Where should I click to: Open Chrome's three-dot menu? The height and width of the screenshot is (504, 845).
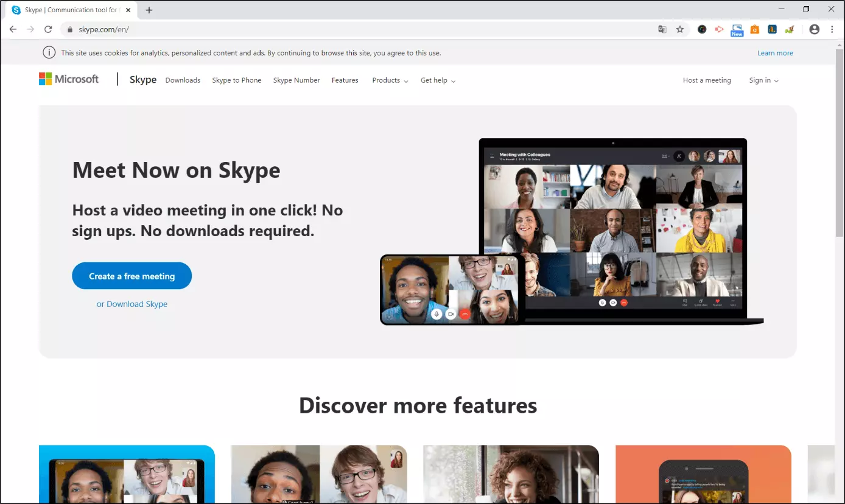coord(832,29)
